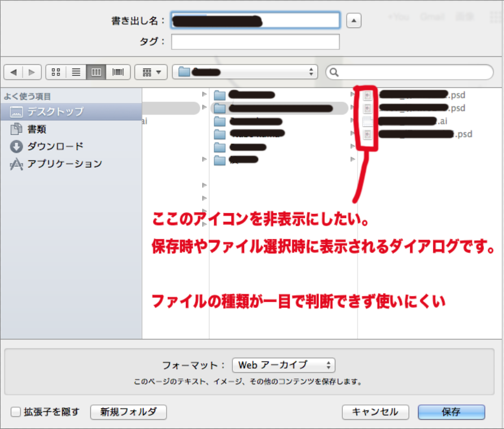Go back with the left arrow button

point(13,72)
